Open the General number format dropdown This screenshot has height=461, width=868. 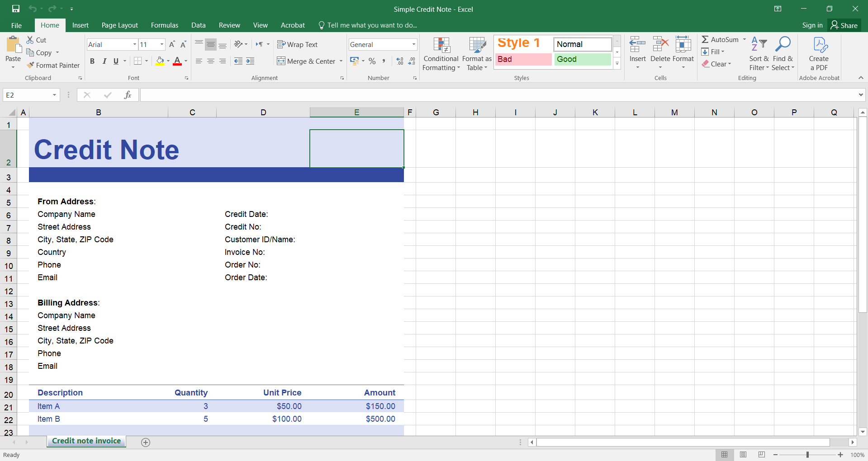pos(413,44)
